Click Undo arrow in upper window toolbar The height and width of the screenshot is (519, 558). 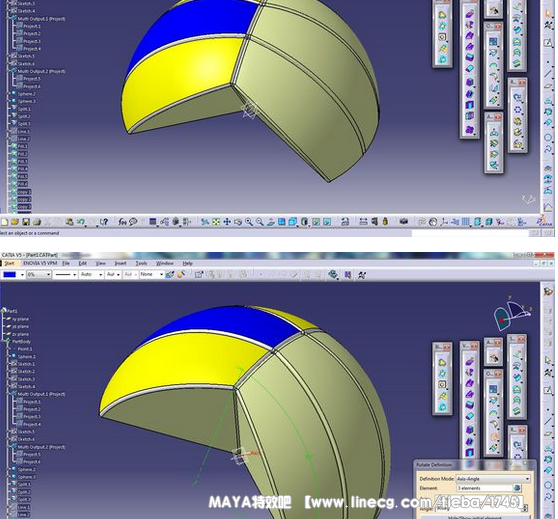(x=81, y=222)
